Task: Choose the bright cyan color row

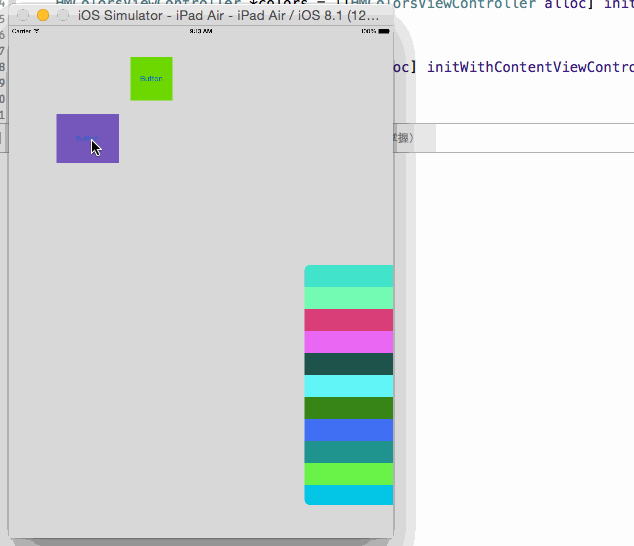Action: point(349,386)
